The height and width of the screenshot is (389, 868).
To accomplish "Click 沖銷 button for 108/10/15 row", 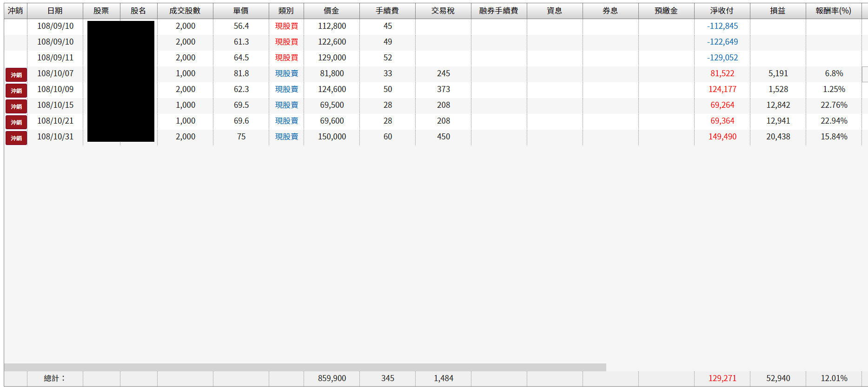I will tap(16, 106).
